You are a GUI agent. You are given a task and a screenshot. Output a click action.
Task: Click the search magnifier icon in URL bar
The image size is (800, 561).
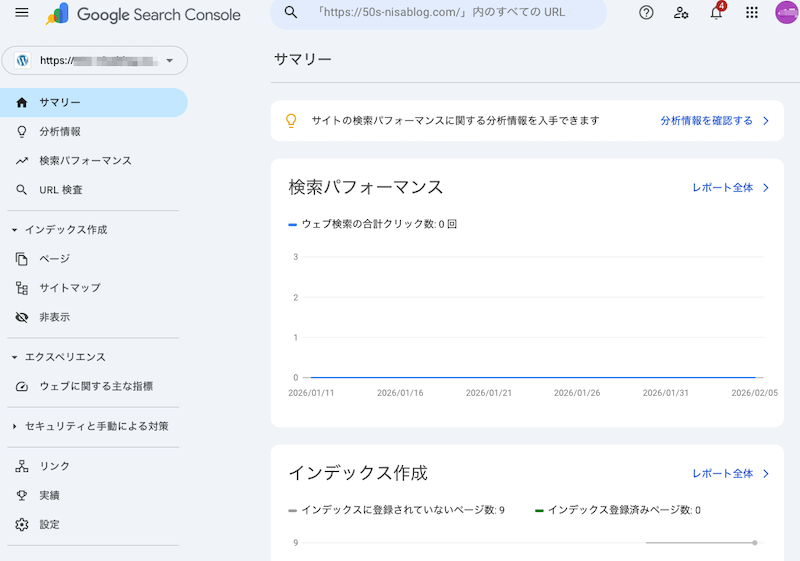tap(291, 12)
